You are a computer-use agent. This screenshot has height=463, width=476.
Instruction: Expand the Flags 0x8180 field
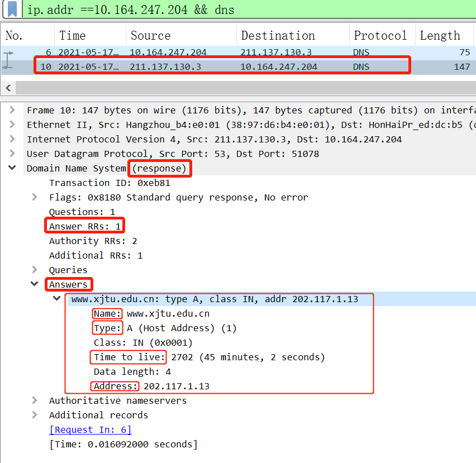pos(35,197)
